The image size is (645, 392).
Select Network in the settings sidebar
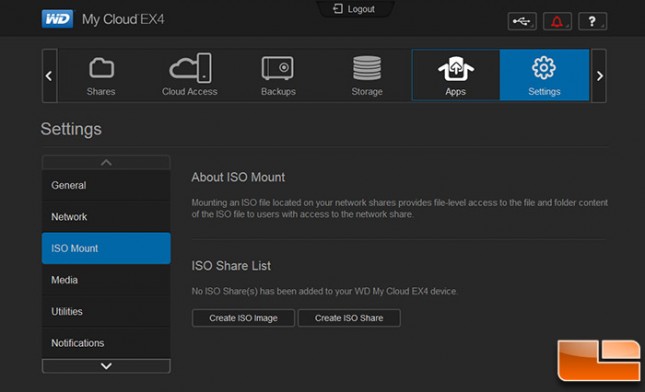coord(106,217)
